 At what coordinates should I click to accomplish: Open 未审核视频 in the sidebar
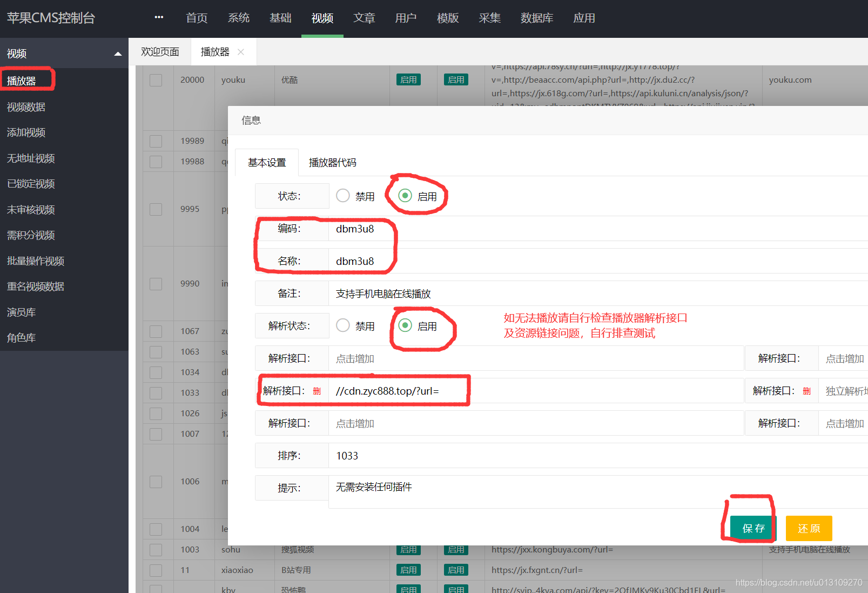(31, 210)
